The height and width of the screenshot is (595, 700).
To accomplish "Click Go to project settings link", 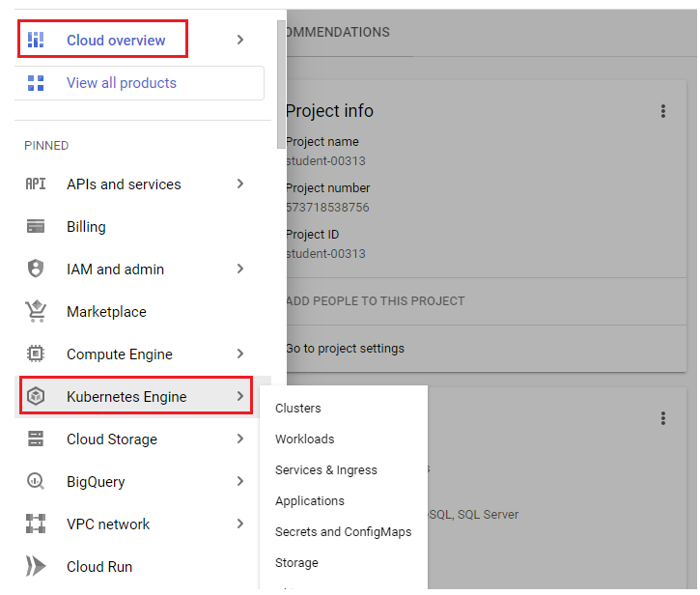I will 345,349.
